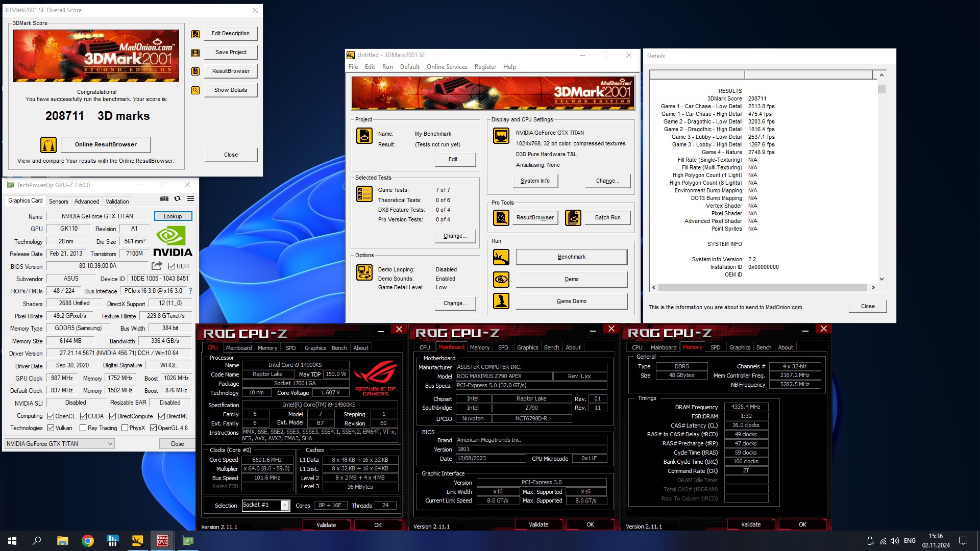The height and width of the screenshot is (551, 980).
Task: Click the Details list scroll up arrow
Action: [881, 76]
